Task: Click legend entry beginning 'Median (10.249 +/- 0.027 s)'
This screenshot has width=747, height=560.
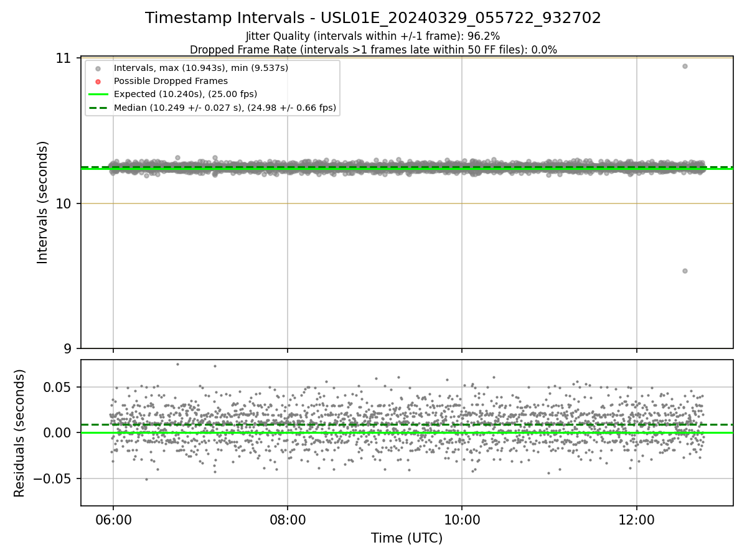Action: [x=225, y=108]
